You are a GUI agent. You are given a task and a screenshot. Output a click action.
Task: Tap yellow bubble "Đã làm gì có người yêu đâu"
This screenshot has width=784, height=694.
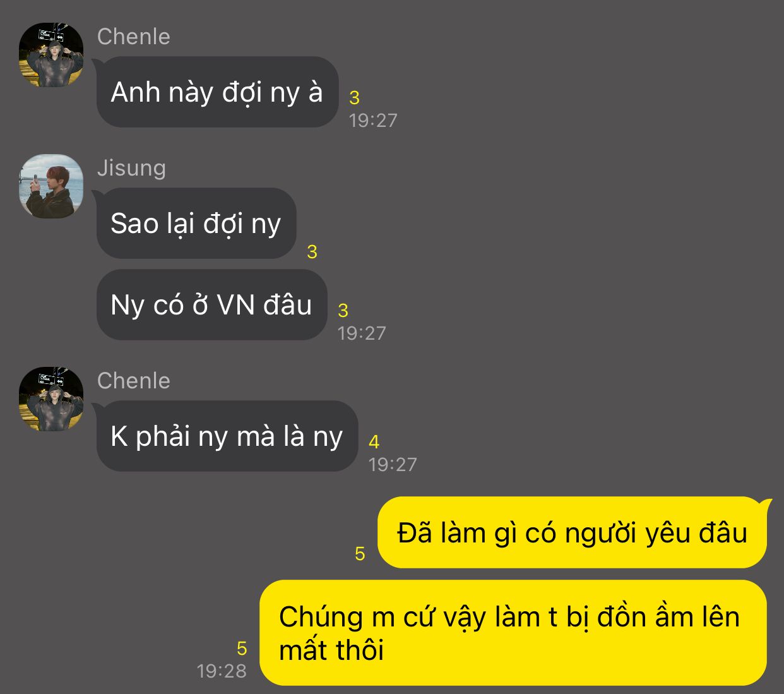[x=573, y=532]
